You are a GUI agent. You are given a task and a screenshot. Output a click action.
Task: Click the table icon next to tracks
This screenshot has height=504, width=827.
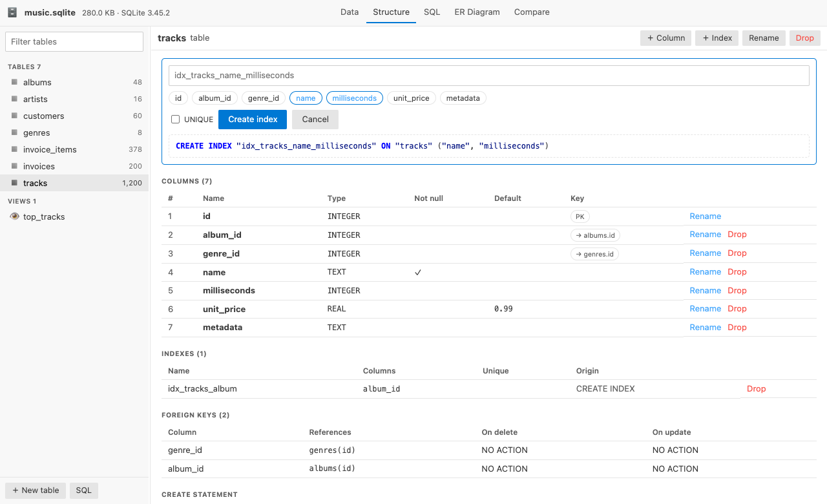click(x=14, y=183)
